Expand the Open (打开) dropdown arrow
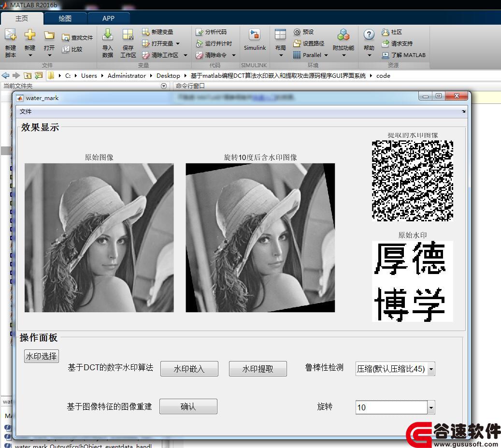The height and width of the screenshot is (448, 501). point(50,55)
